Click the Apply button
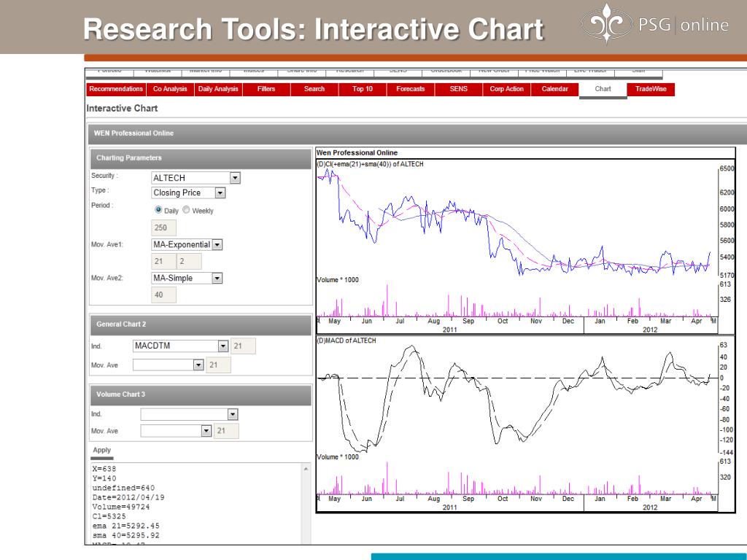The height and width of the screenshot is (560, 747). tap(102, 451)
